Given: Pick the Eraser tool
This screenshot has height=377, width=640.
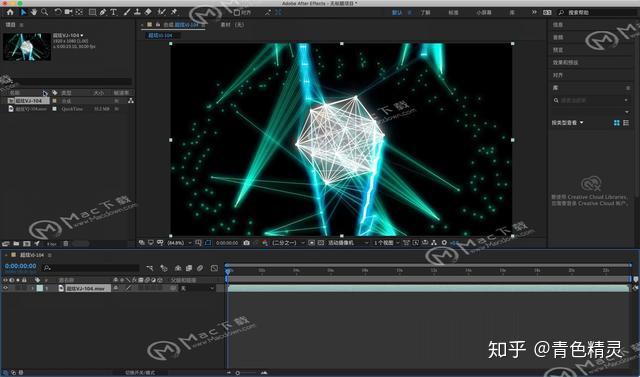Looking at the screenshot, I should click(x=148, y=12).
